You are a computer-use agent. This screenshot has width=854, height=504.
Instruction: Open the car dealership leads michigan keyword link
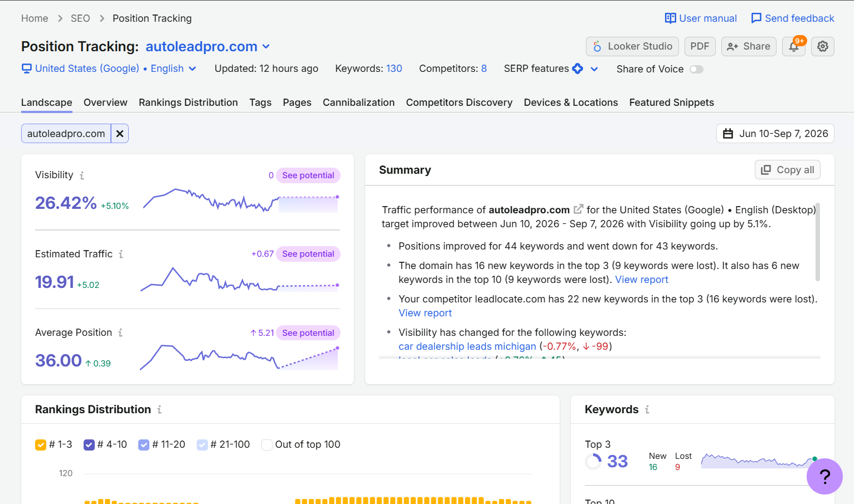(467, 346)
